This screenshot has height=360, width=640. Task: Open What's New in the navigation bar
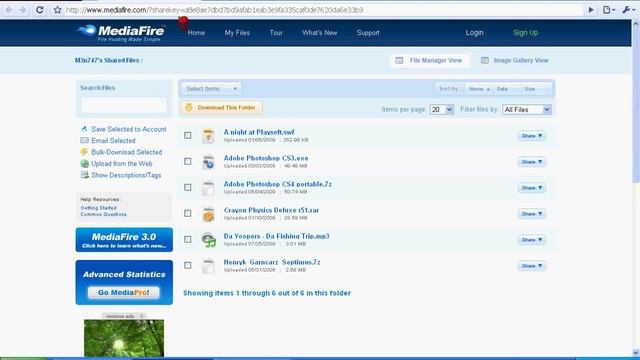pos(320,33)
